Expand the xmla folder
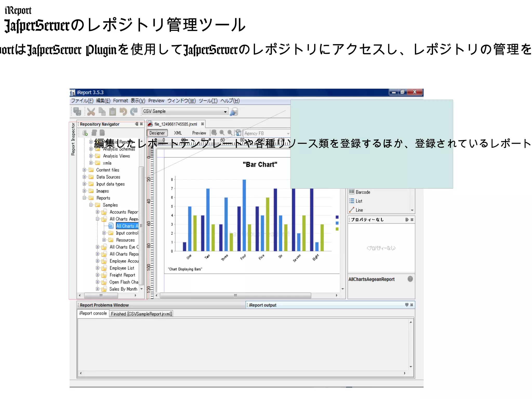The width and height of the screenshot is (532, 399). (91, 163)
